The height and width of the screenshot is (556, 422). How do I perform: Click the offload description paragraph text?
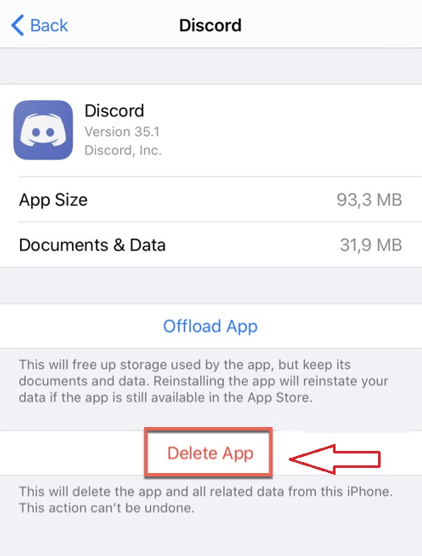pyautogui.click(x=204, y=381)
